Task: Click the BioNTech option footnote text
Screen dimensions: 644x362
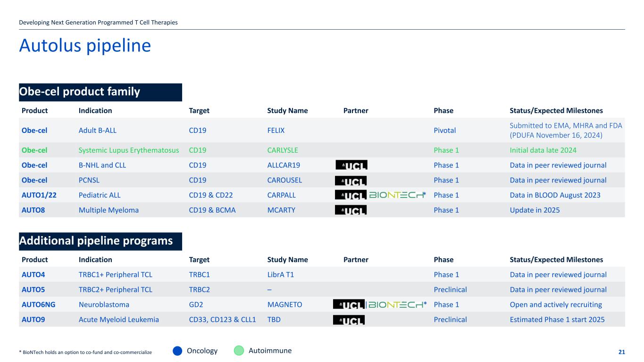Action: [85, 352]
